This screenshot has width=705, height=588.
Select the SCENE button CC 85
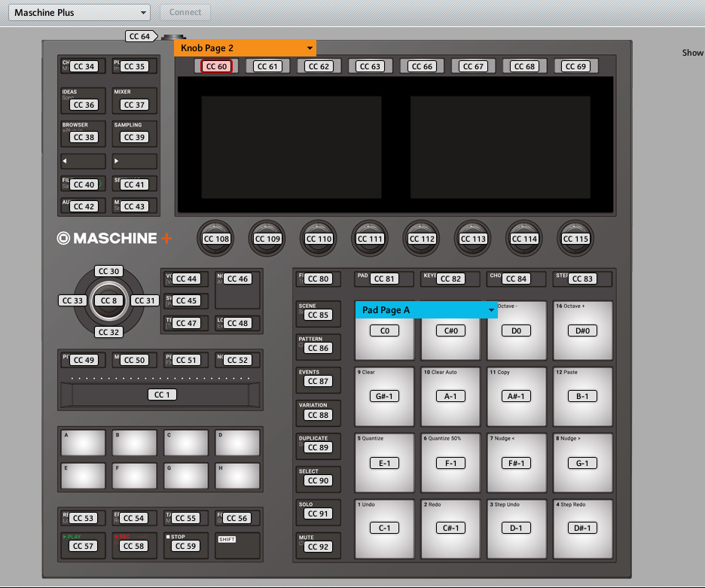pos(319,314)
